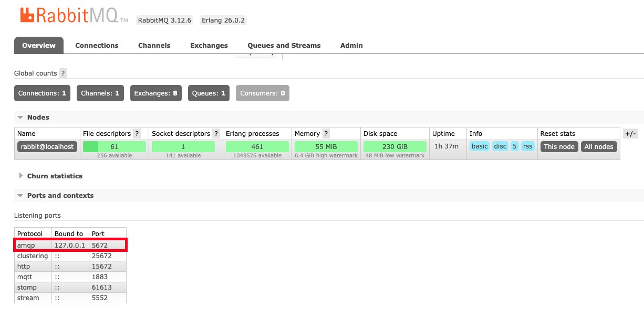Viewport: 644px width, 309px height.
Task: Select clustering protocol row
Action: tap(70, 256)
